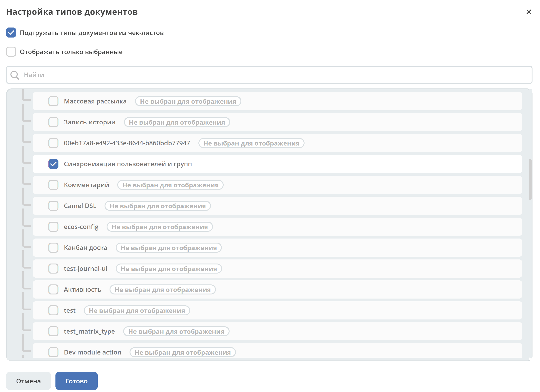Click the 00eb17a8-e492-433e-8644-b860bdb77947 label
Image resolution: width=540 pixels, height=392 pixels.
coord(127,143)
